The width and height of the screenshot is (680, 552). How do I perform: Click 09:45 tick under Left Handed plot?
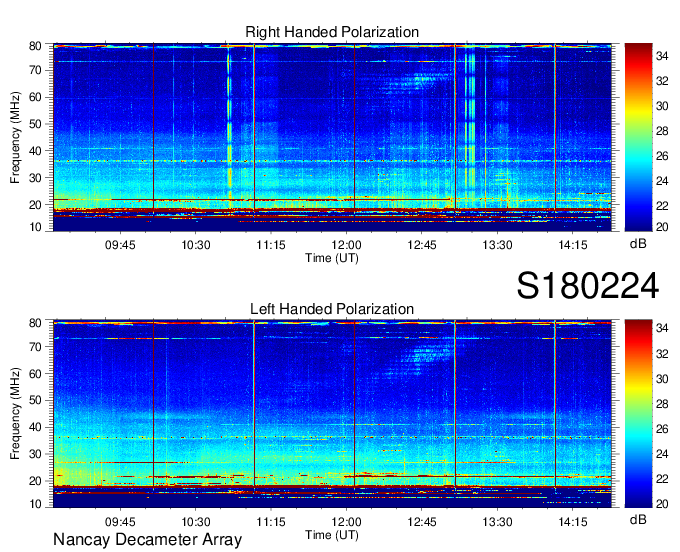click(x=120, y=522)
